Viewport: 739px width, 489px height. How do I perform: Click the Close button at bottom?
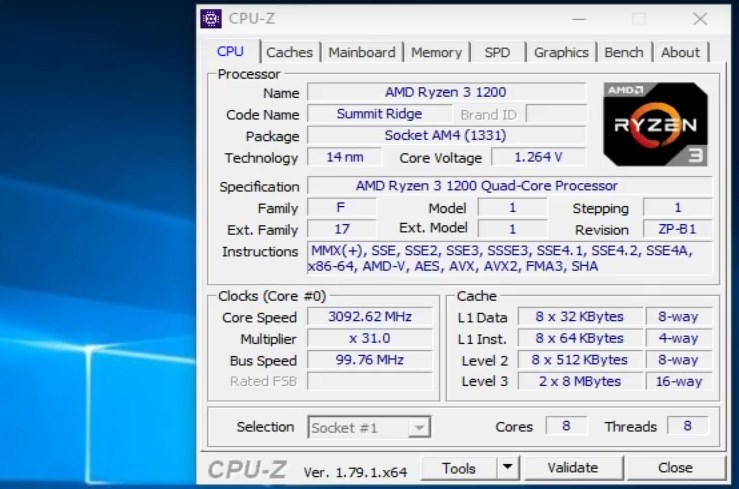click(675, 468)
